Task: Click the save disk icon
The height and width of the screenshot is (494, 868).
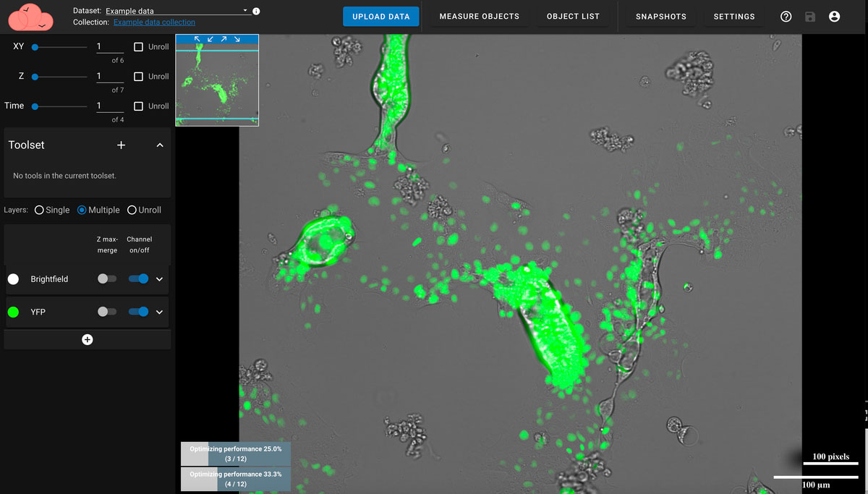Action: click(810, 17)
